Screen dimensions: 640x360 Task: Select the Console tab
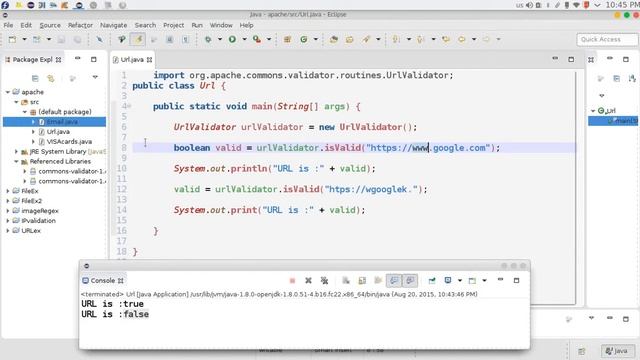coord(102,281)
